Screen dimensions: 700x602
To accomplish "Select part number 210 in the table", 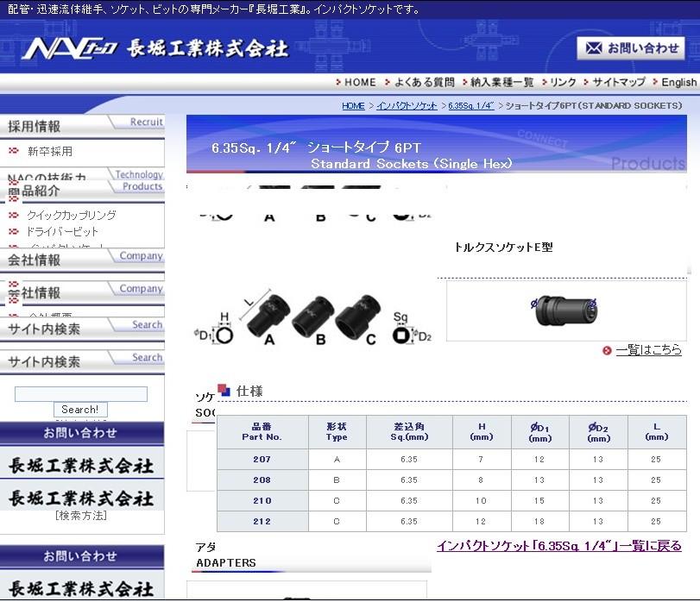I will point(262,501).
